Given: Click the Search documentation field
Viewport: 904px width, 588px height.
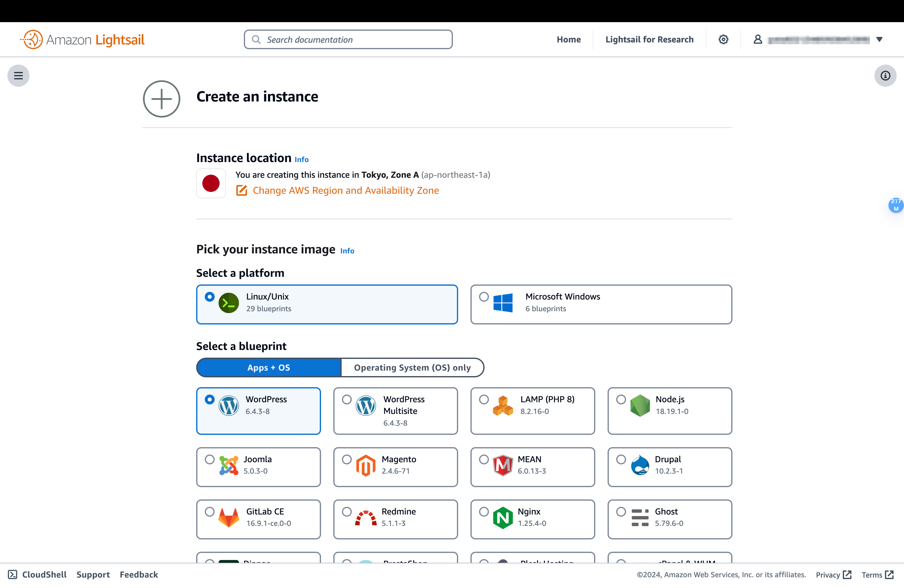Looking at the screenshot, I should pos(348,39).
